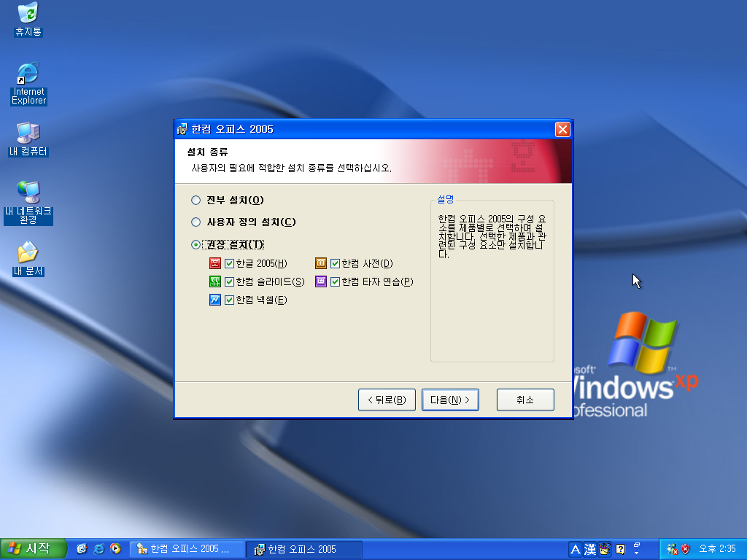Image resolution: width=747 pixels, height=560 pixels.
Task: Open the 내 네트워크 환경 desktop icon
Action: pyautogui.click(x=28, y=203)
